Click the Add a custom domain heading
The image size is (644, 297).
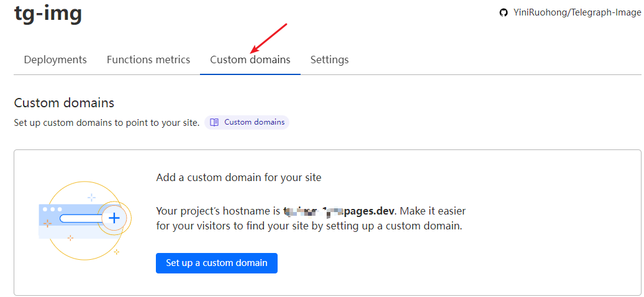(238, 177)
